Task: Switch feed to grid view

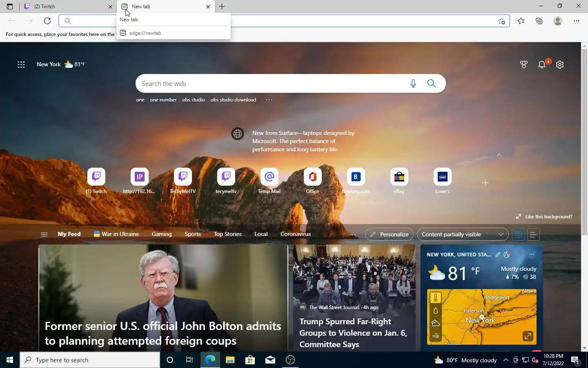Action: click(x=518, y=234)
